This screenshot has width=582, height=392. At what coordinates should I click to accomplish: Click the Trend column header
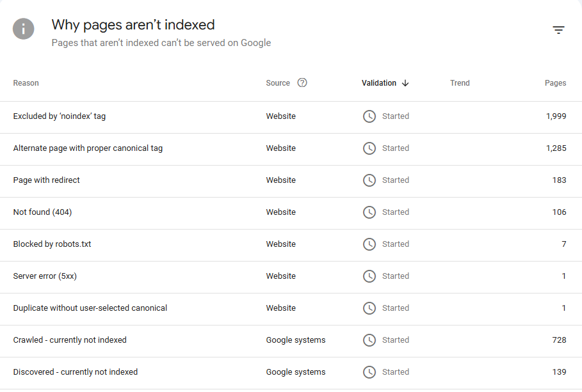pyautogui.click(x=460, y=83)
